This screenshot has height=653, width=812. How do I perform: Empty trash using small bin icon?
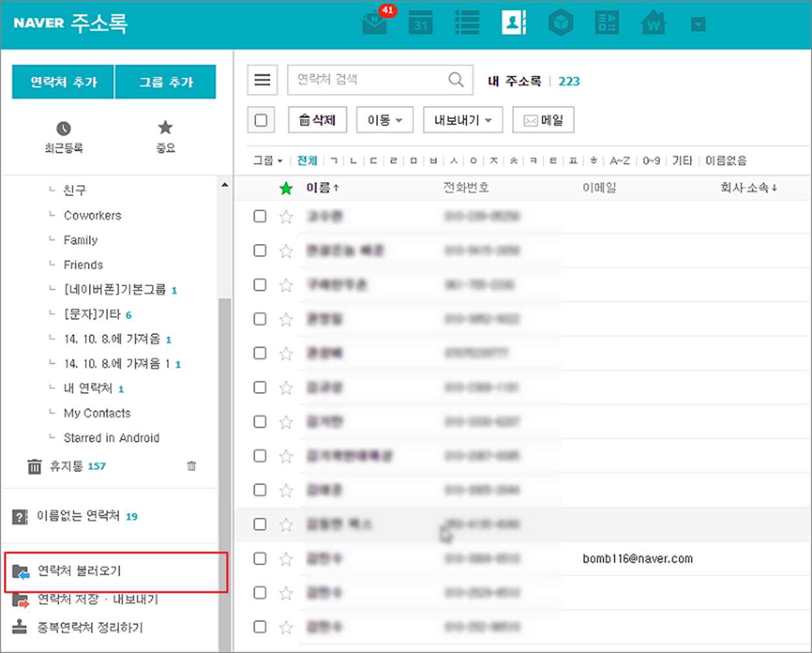click(x=192, y=465)
